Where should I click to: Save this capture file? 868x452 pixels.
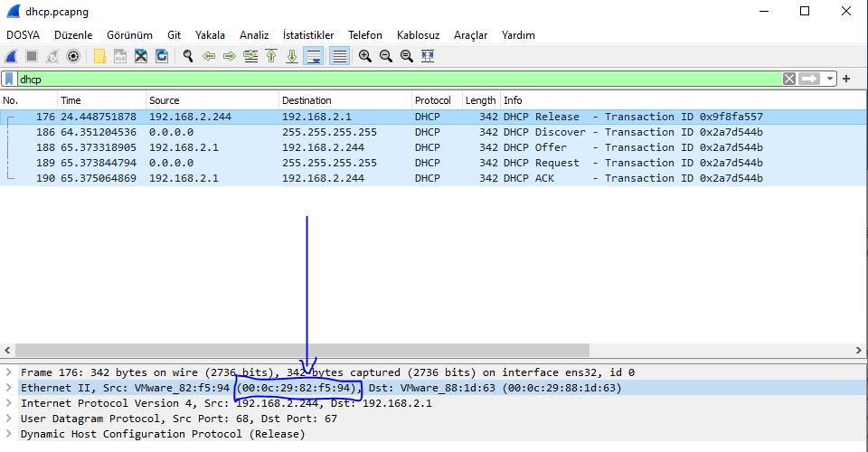pos(120,56)
